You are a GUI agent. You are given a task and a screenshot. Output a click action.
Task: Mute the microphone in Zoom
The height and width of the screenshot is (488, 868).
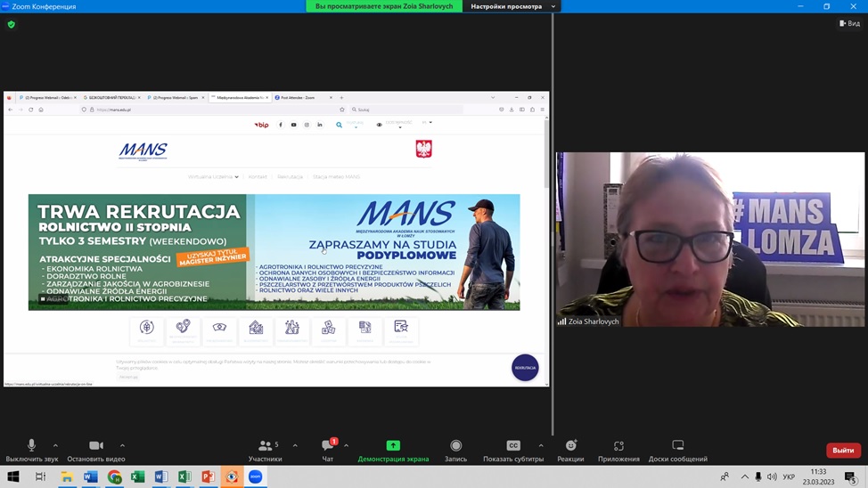[31, 451]
